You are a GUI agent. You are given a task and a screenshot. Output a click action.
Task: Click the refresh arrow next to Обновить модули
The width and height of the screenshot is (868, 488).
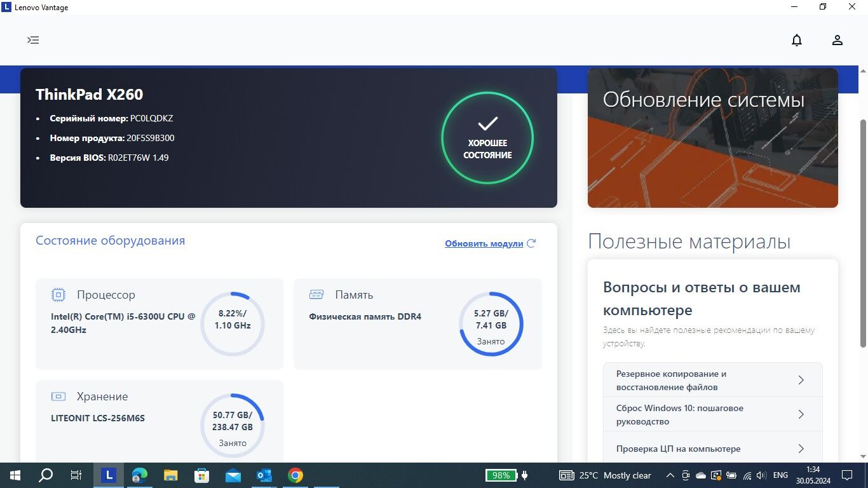click(x=532, y=243)
